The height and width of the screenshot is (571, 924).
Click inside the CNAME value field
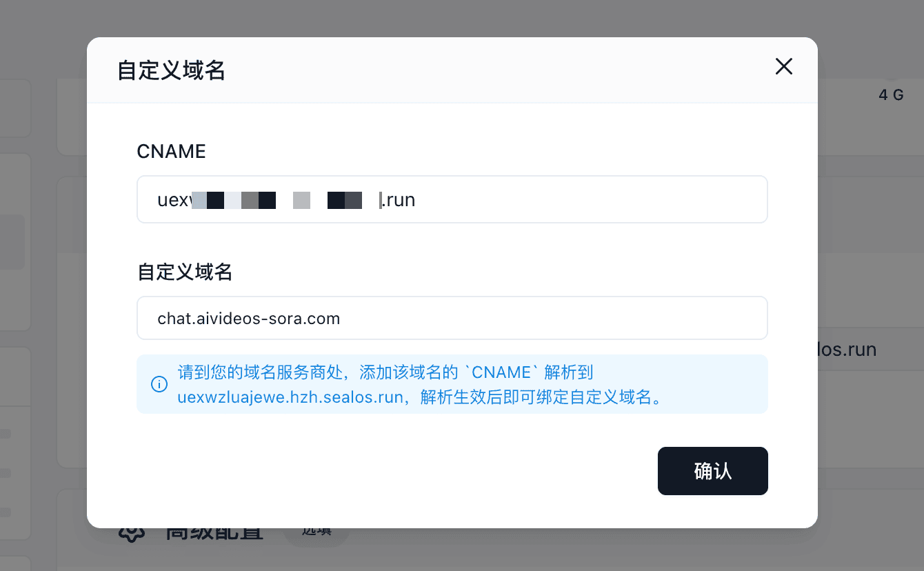[x=452, y=199]
